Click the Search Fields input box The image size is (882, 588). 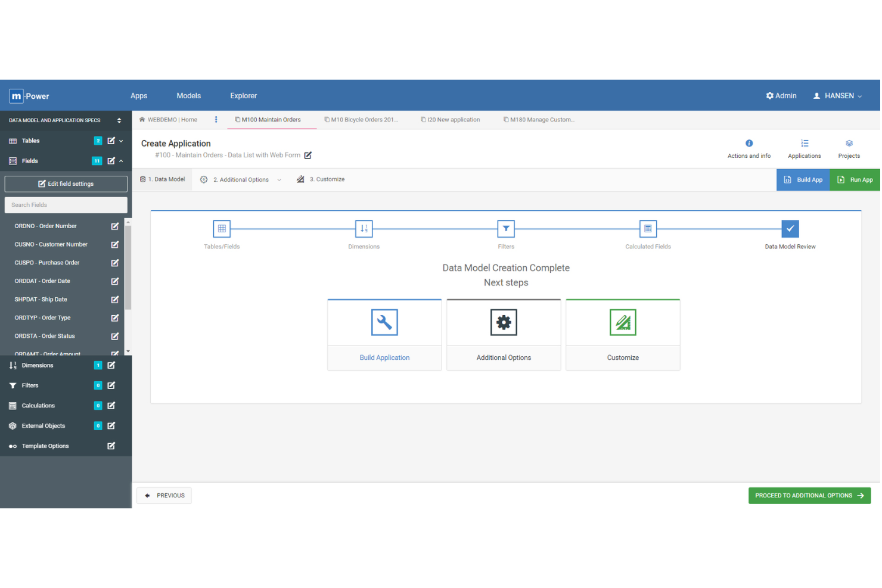pos(66,205)
